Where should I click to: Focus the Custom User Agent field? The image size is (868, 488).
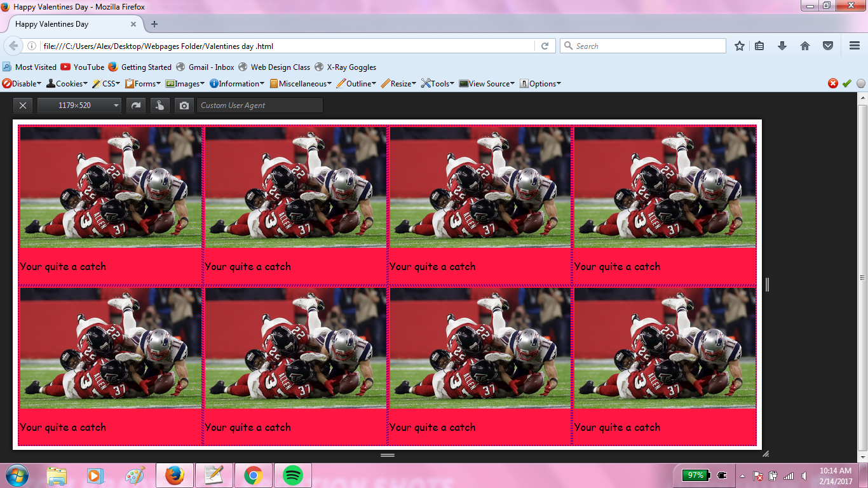click(260, 105)
